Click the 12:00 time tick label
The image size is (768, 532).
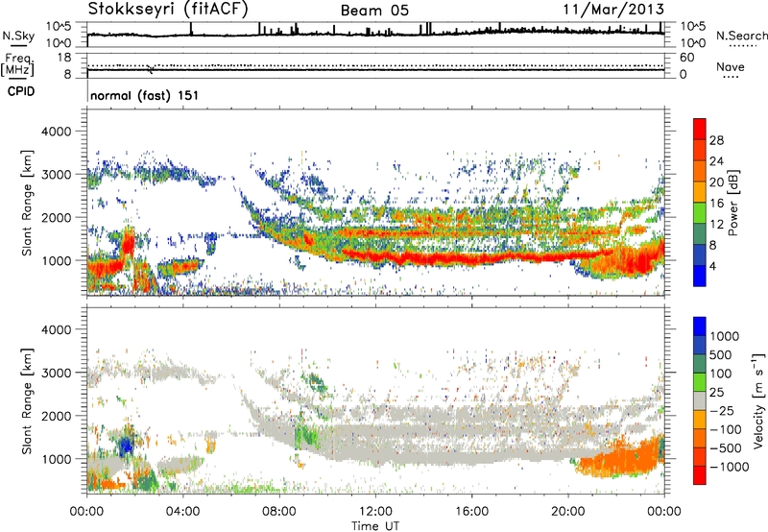375,512
